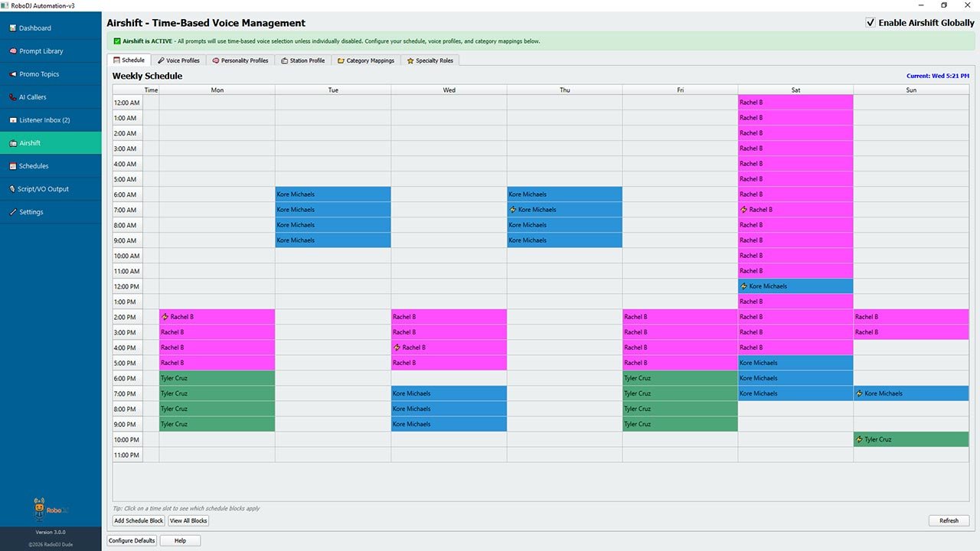Select Kore Michaels Tuesday 6 AM block
The width and height of the screenshot is (980, 551).
(332, 194)
